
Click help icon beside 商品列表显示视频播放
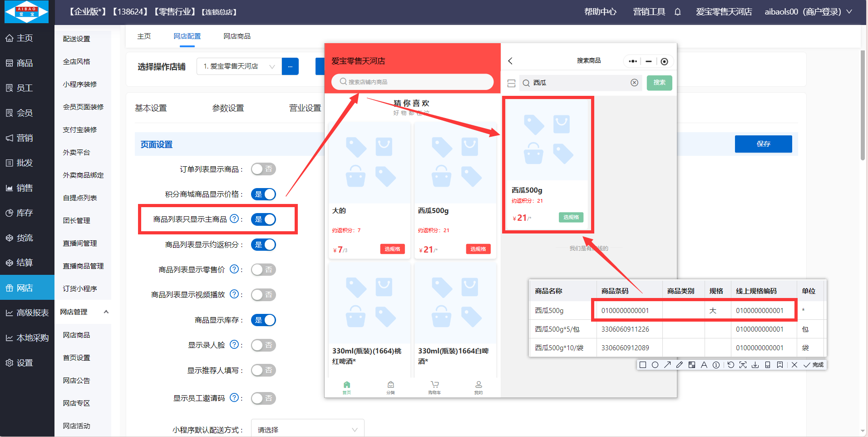234,294
